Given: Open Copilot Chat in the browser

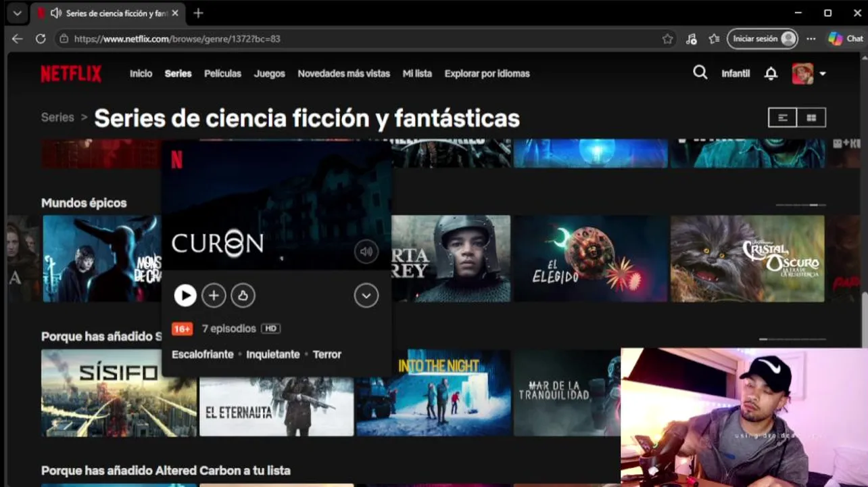Looking at the screenshot, I should (x=846, y=39).
